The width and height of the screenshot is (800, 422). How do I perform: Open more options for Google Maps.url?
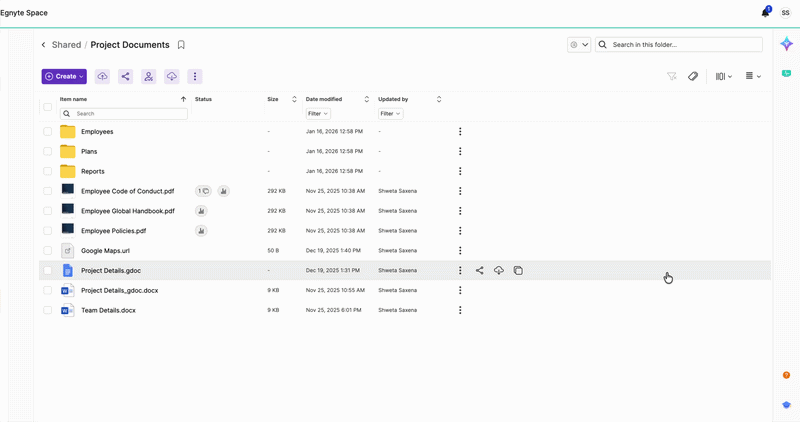(x=460, y=251)
